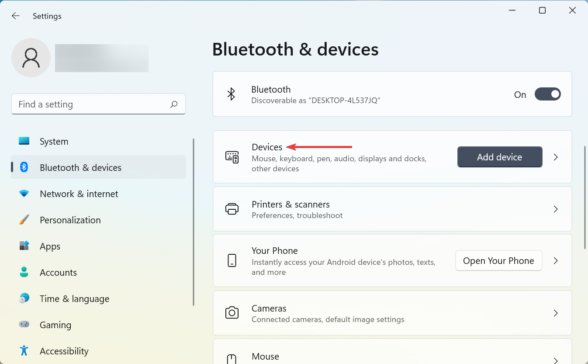Click the Bluetooth & devices page heading

pyautogui.click(x=295, y=49)
